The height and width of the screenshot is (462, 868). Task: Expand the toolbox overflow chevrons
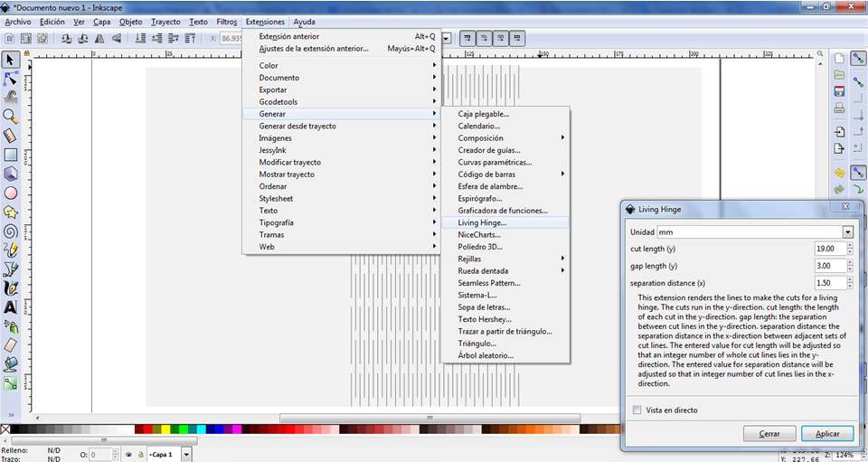(x=11, y=414)
